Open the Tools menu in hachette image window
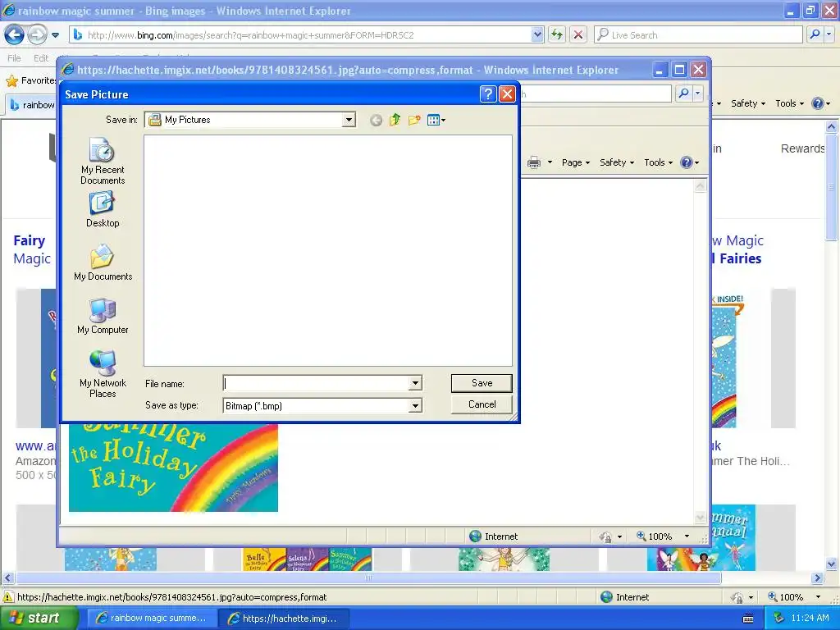Image resolution: width=840 pixels, height=630 pixels. tap(658, 162)
